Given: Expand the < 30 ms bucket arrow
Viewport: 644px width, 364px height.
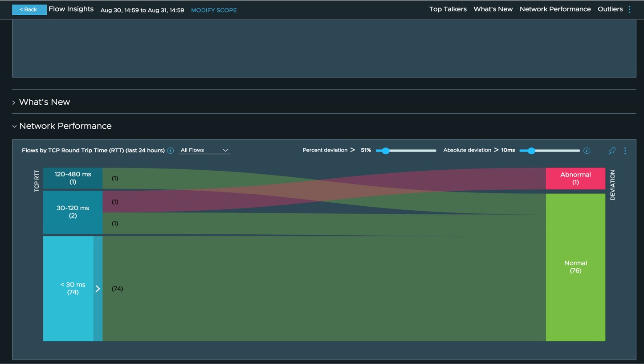Looking at the screenshot, I should click(98, 289).
